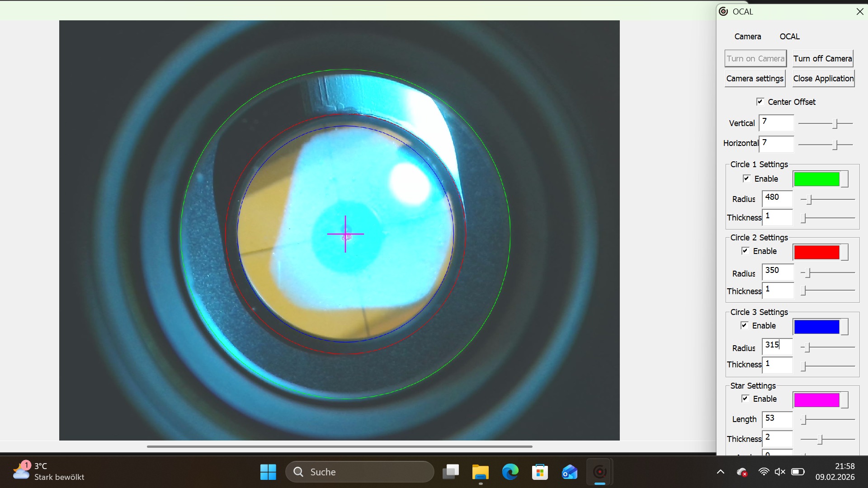Close the OCAL settings panel
Screen dimensions: 868x488
coord(860,11)
